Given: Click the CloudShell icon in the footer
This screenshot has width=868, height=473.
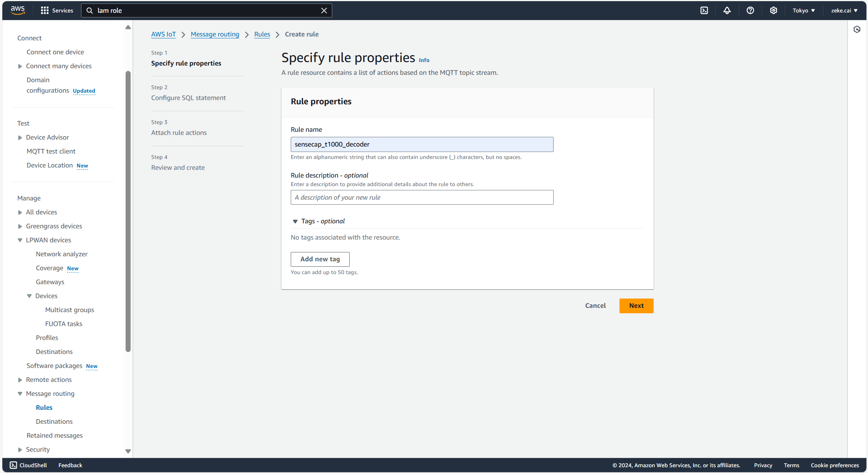Looking at the screenshot, I should coord(14,465).
